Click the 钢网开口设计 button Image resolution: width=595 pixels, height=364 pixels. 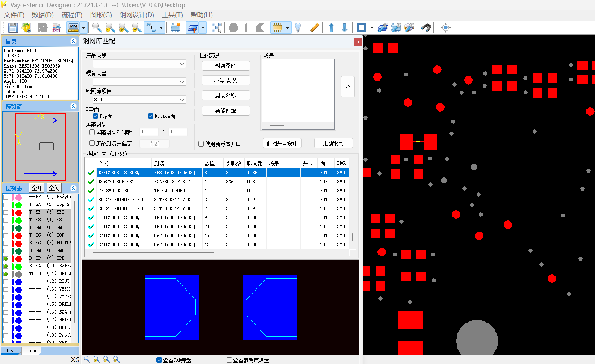(282, 143)
